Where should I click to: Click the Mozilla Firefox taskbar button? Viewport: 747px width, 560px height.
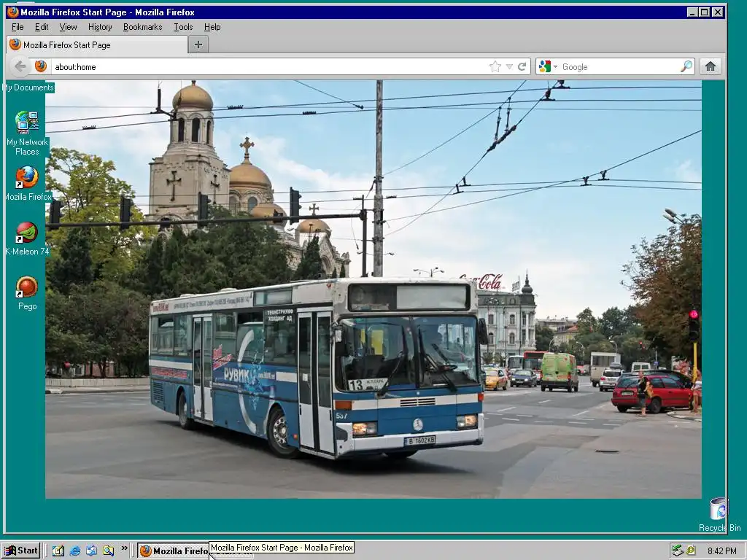174,551
